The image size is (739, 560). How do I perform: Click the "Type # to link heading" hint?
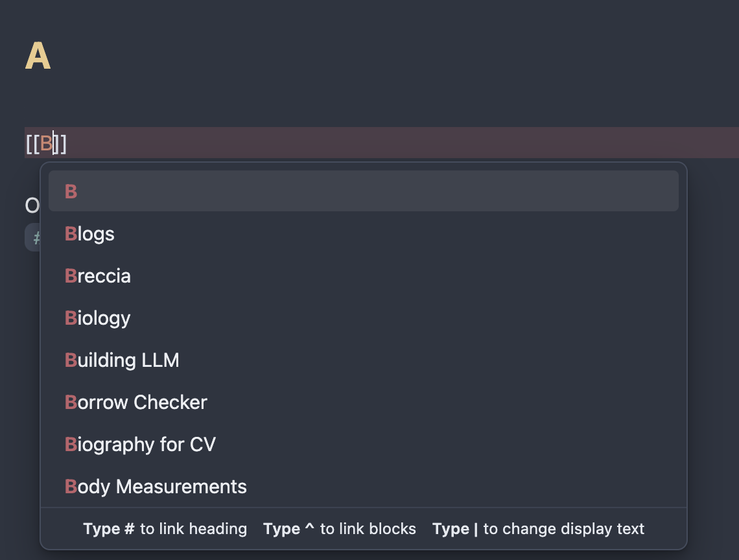(x=165, y=529)
